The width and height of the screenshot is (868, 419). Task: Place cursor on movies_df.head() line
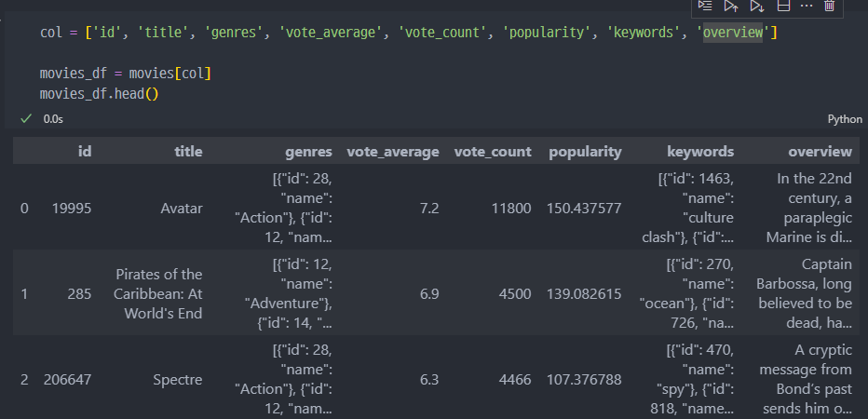[x=93, y=94]
